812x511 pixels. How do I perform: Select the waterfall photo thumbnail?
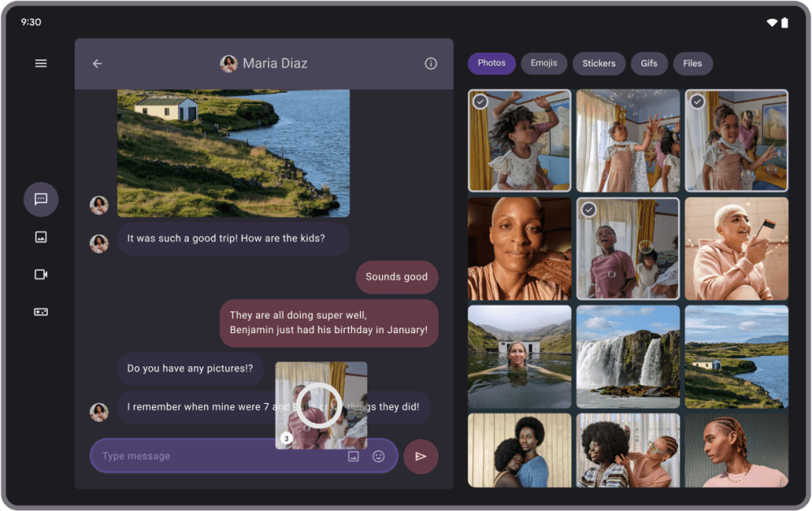coord(627,357)
